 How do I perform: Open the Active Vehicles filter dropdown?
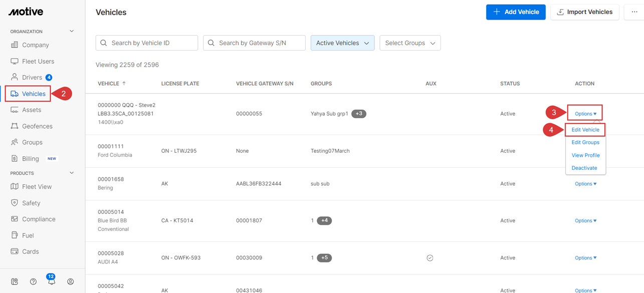point(342,43)
